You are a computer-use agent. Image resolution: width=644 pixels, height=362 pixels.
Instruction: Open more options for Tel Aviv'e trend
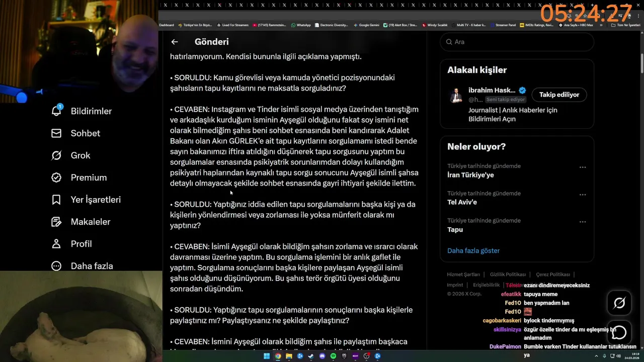(x=583, y=194)
